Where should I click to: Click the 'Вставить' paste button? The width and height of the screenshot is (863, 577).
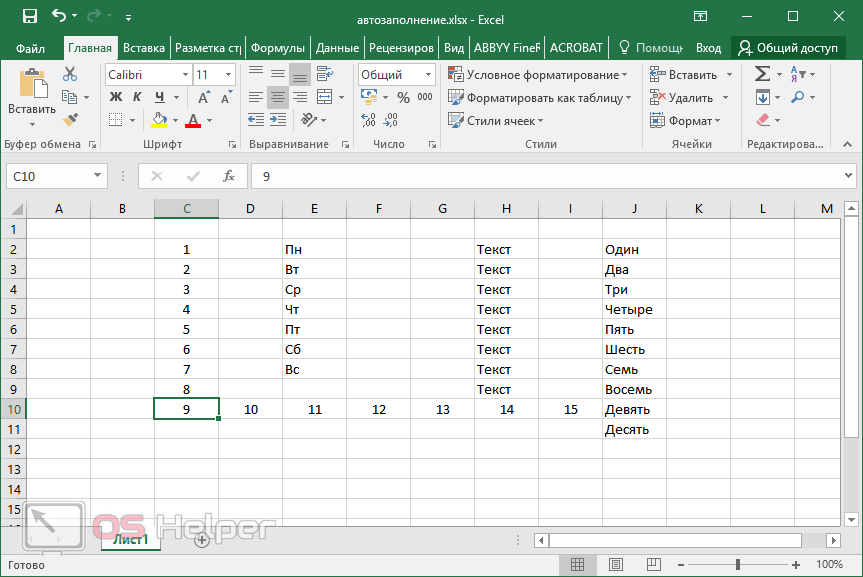pyautogui.click(x=32, y=96)
